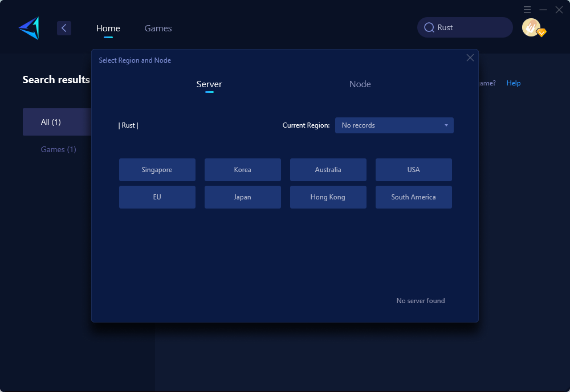Focus the search field containing Rust
The image size is (570, 392).
pos(465,27)
